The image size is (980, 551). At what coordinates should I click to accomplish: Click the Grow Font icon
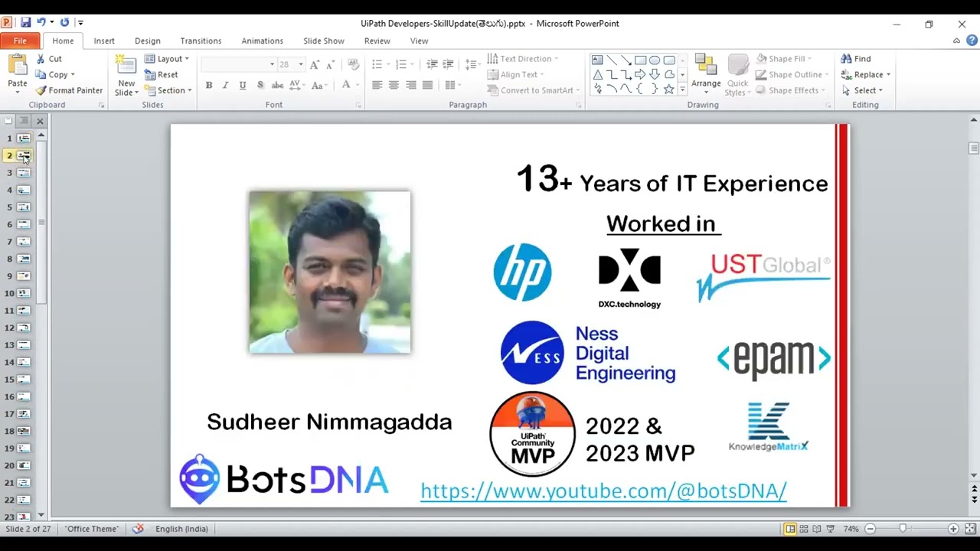pos(315,64)
